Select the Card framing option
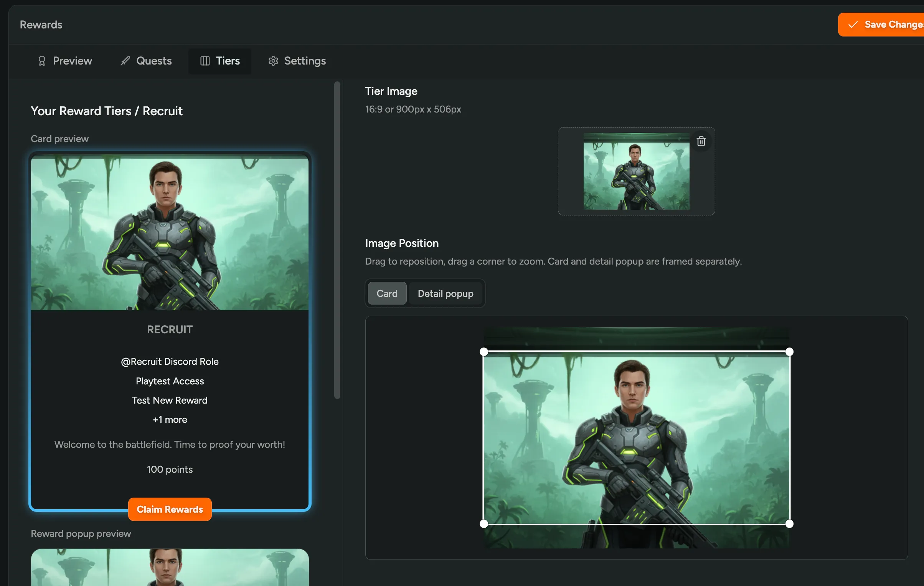Viewport: 924px width, 586px height. coord(387,293)
